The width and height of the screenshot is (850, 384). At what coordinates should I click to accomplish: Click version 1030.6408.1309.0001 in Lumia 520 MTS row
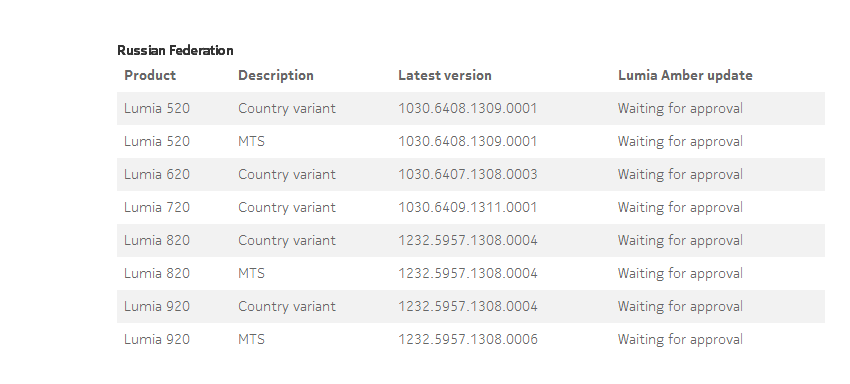point(468,142)
